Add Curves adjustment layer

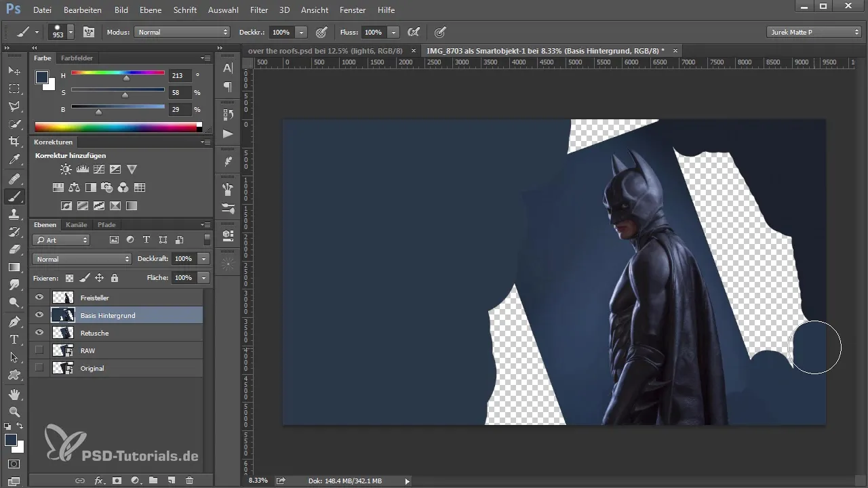[99, 169]
